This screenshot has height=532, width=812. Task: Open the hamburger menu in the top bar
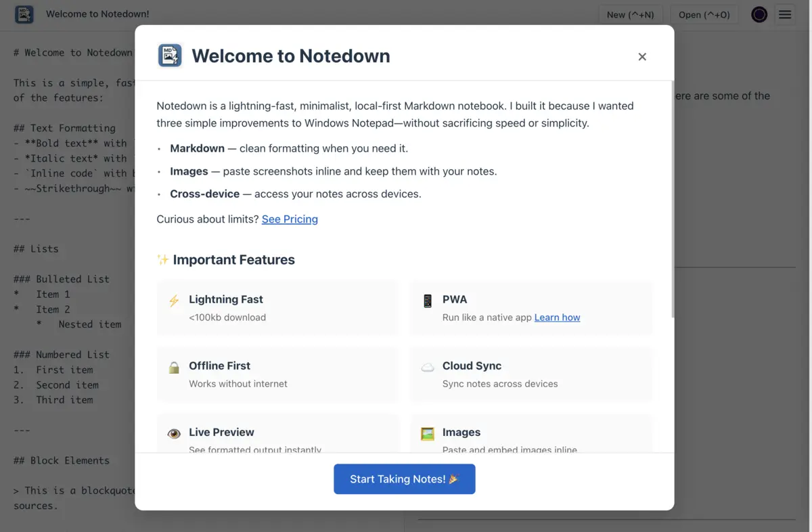784,14
